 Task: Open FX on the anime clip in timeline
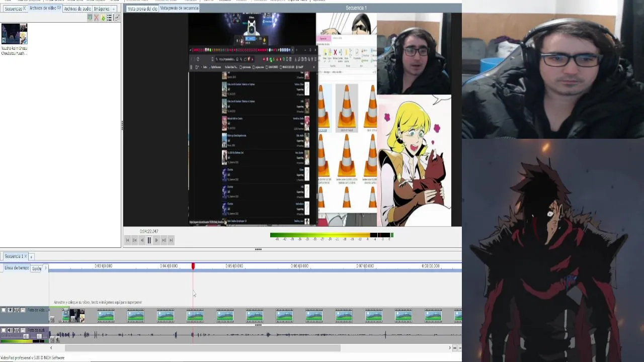pyautogui.click(x=73, y=319)
